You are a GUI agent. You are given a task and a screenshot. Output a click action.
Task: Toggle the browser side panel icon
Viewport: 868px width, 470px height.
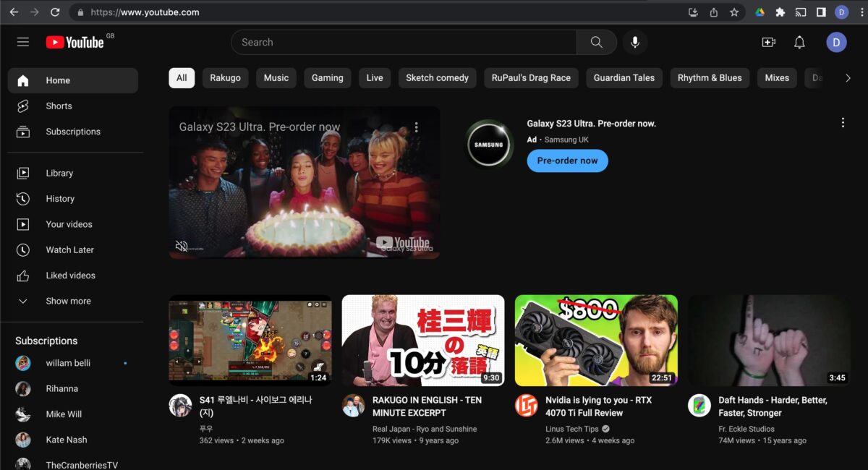tap(821, 12)
